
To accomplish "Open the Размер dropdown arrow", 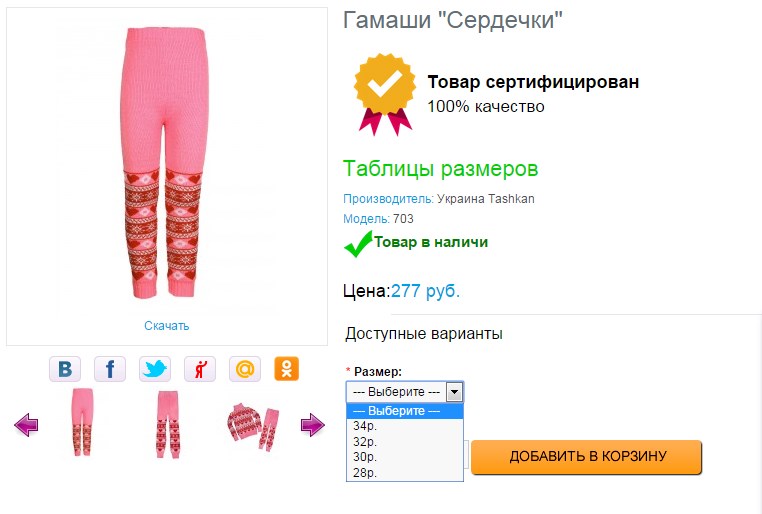I will coord(454,392).
